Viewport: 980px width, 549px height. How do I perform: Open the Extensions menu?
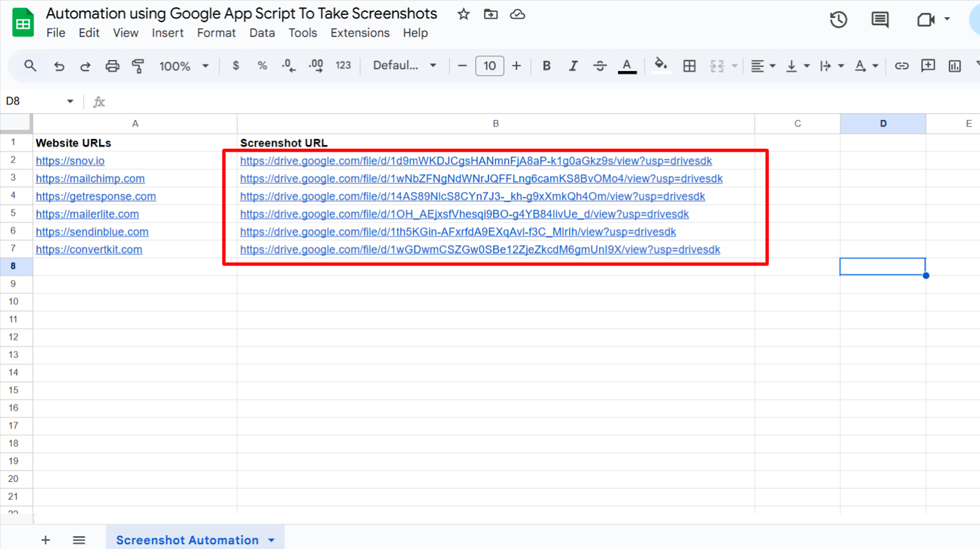360,33
